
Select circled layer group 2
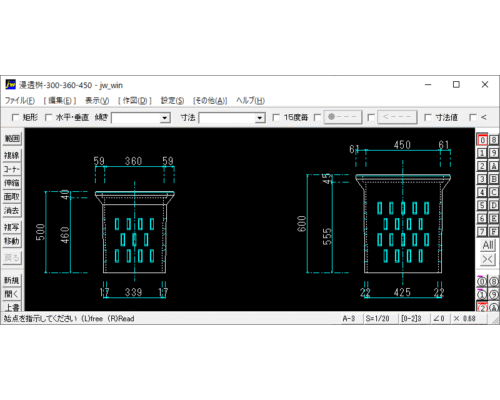[x=482, y=307]
